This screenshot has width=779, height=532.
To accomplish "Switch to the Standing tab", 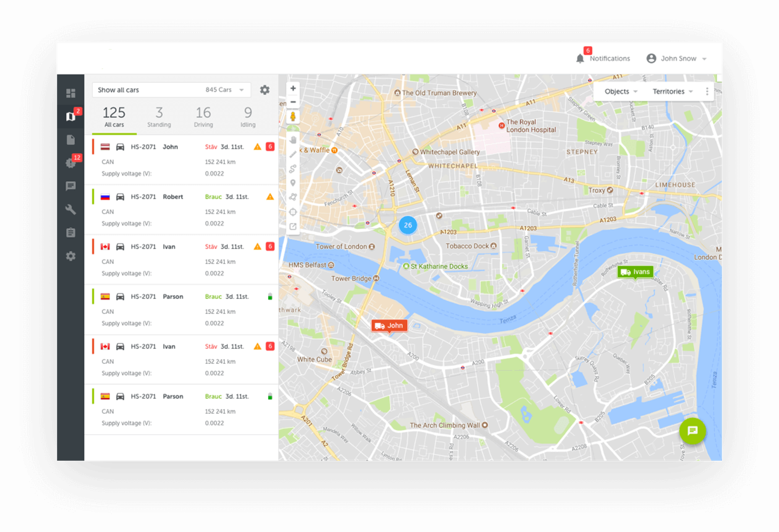I will coord(159,117).
